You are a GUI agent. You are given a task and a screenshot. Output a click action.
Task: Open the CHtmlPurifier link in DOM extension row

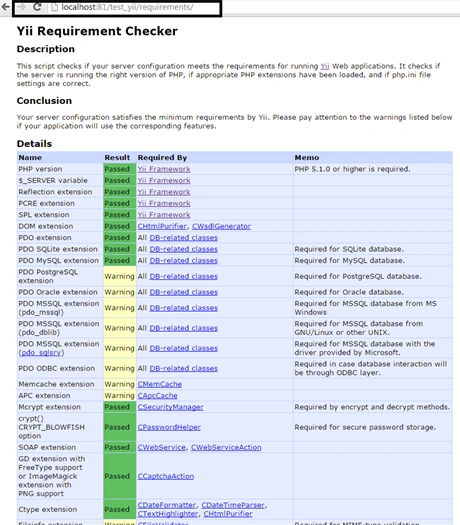(162, 226)
